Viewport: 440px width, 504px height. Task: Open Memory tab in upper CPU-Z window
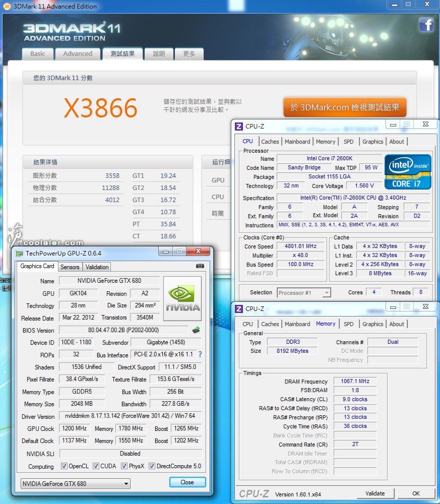point(325,142)
